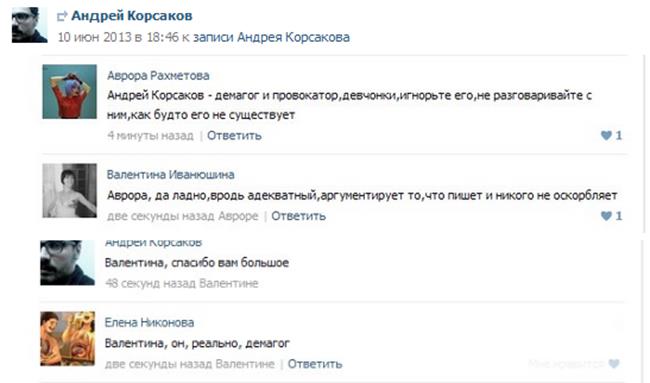Open the Андрей Корсаков profile name in the header
The width and height of the screenshot is (650, 383).
coord(132,16)
